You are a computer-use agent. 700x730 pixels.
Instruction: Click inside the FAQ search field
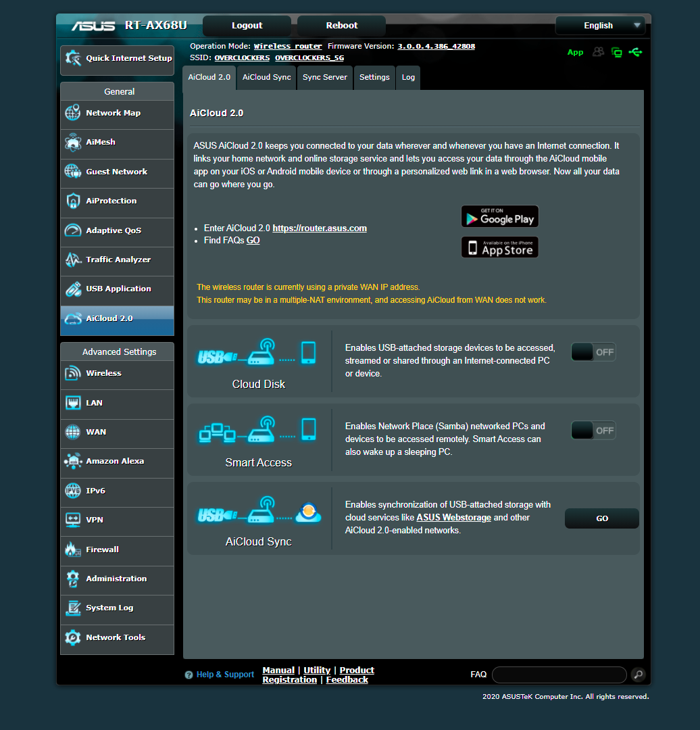pos(559,674)
